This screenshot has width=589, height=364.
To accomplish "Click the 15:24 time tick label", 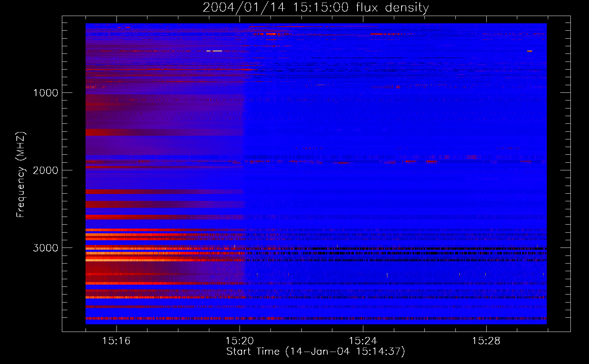I will coord(363,341).
